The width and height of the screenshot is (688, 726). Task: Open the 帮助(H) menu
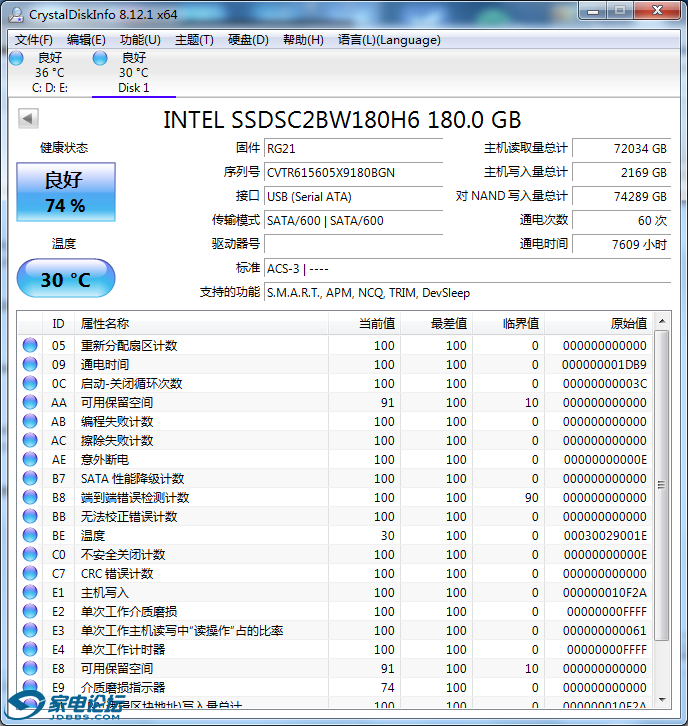point(303,40)
